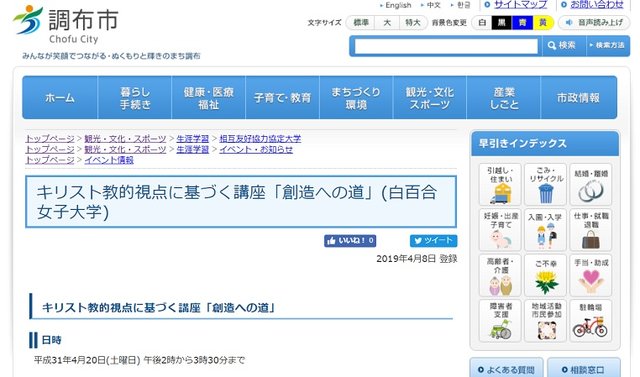Open the 相互友好協力協定大学 breadcrumb link
Screen dimensions: 640x377
[x=260, y=139]
